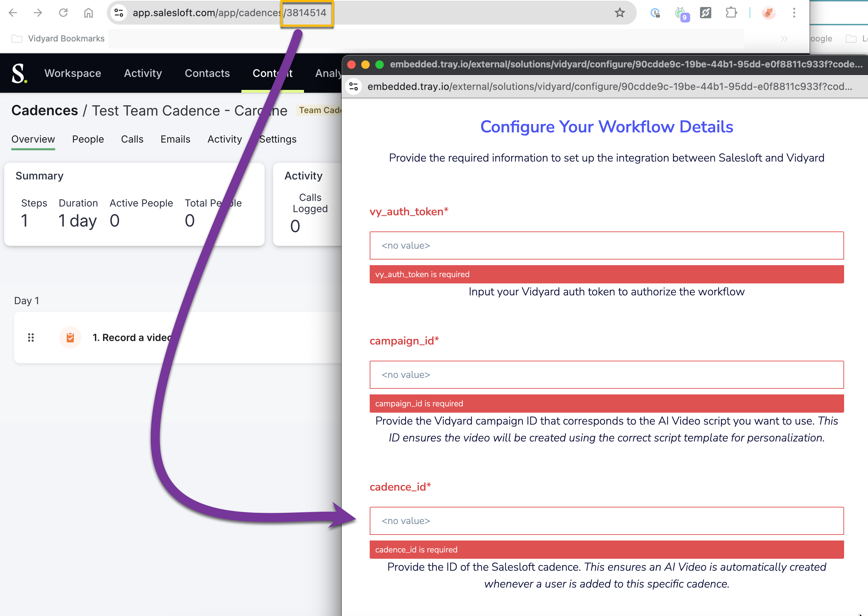Open the Contacts nav item
Viewport: 868px width, 616px height.
[x=207, y=73]
